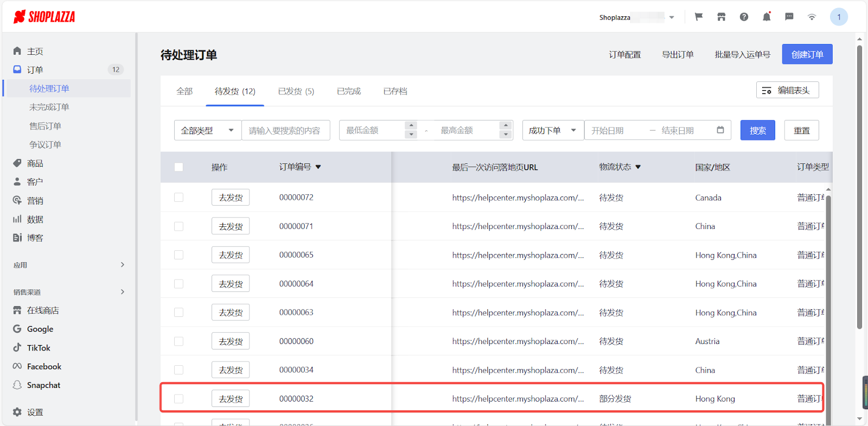
Task: Select checkbox for order 00000032
Action: [178, 399]
